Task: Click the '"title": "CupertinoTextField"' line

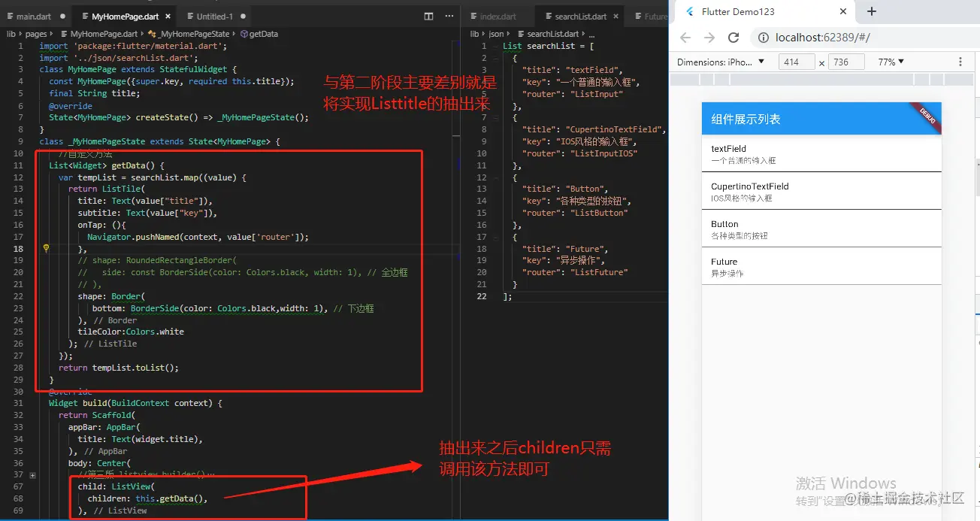Action: click(x=594, y=129)
